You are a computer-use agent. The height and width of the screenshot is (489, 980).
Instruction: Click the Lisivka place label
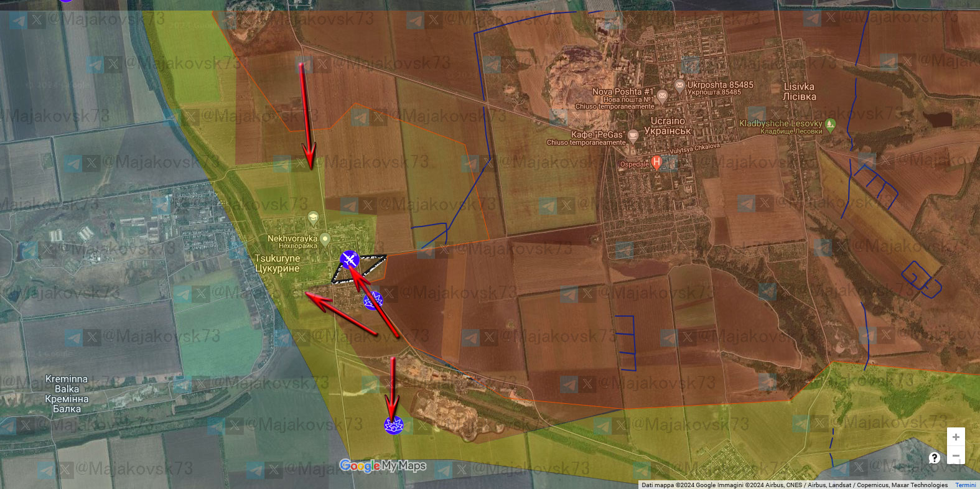800,92
